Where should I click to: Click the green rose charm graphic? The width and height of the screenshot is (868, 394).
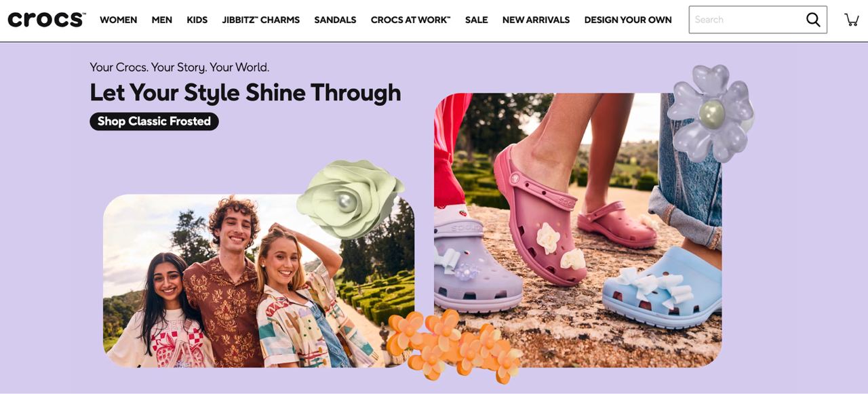350,199
